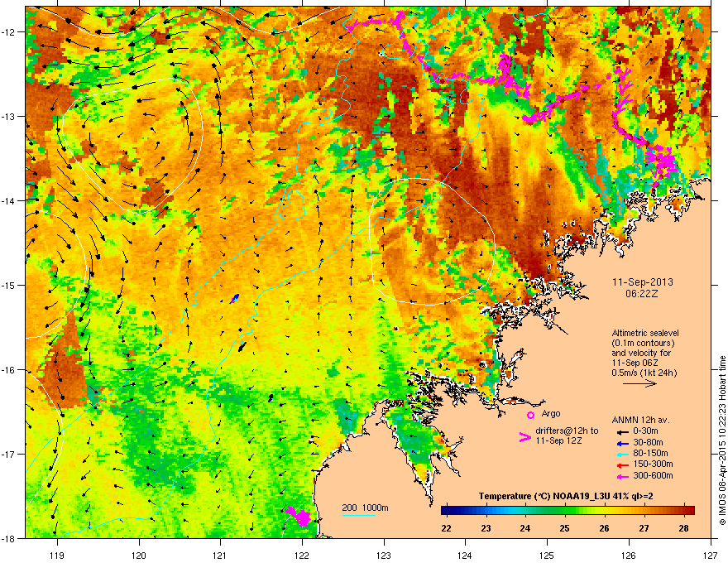
Task: Click the '80-150m' depth label
Action: (650, 454)
